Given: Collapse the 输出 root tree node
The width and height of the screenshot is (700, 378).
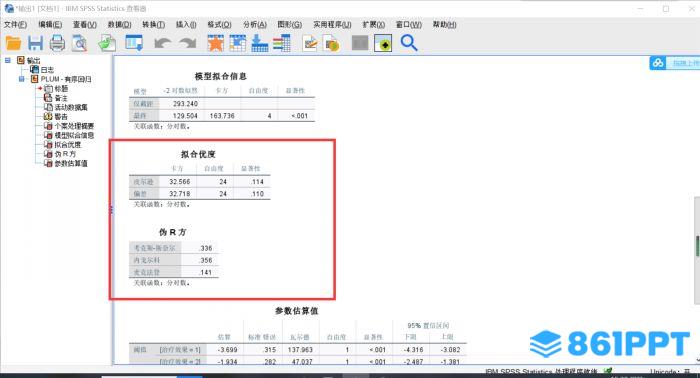Looking at the screenshot, I should 8,60.
